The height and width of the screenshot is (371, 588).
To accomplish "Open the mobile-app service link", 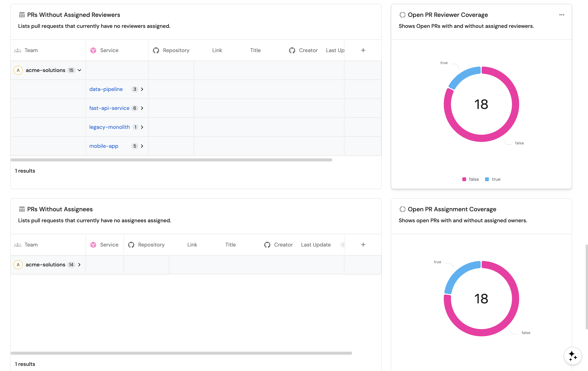I will [103, 146].
